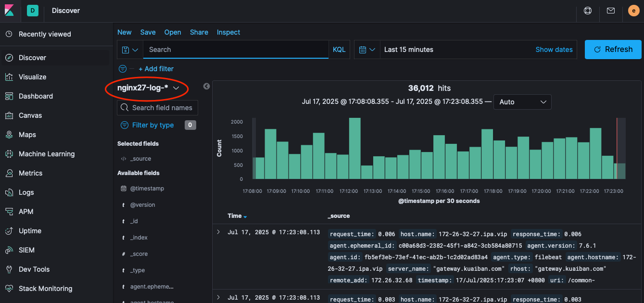Click the Refresh button

click(613, 50)
